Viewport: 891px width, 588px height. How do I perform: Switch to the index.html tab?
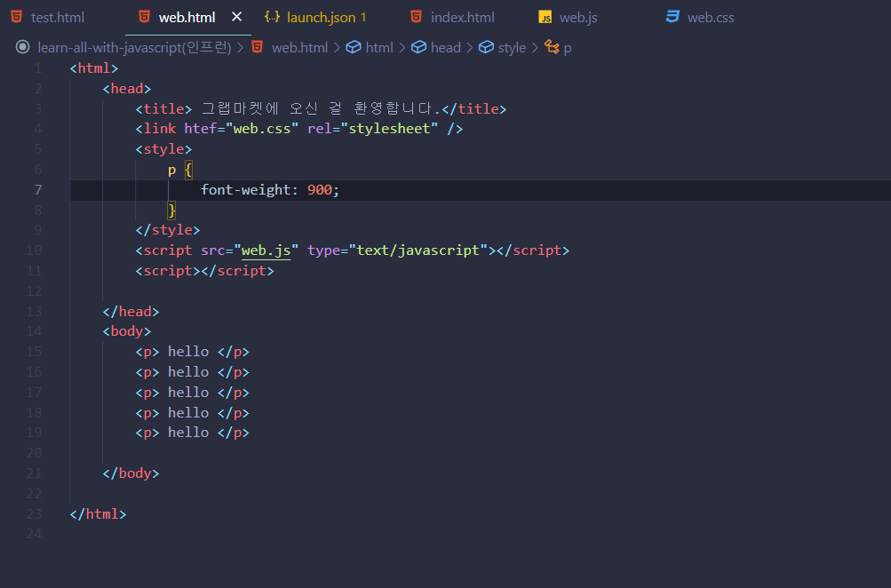click(462, 17)
